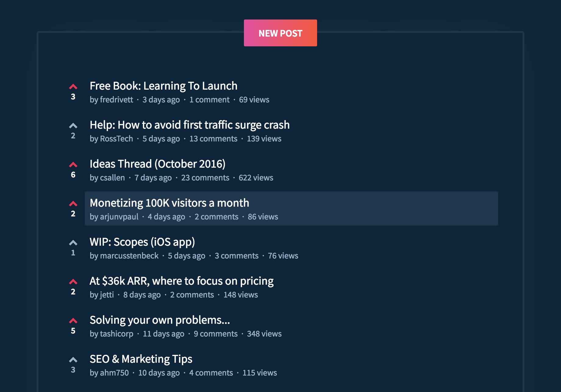561x392 pixels.
Task: Click the NEW POST button
Action: (x=280, y=33)
